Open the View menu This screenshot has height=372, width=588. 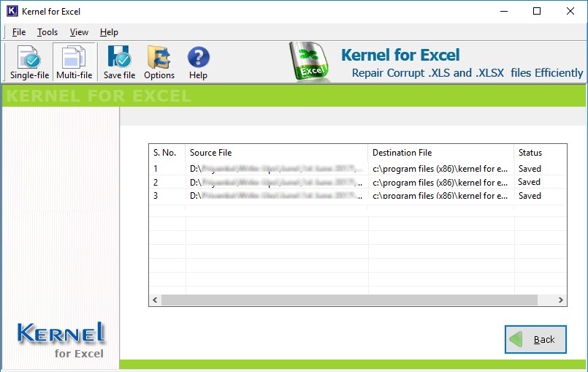[79, 32]
